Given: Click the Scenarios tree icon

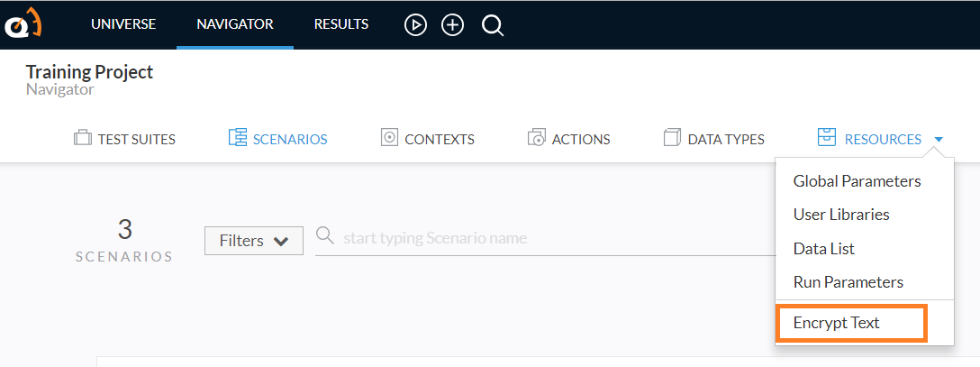Looking at the screenshot, I should [x=238, y=138].
